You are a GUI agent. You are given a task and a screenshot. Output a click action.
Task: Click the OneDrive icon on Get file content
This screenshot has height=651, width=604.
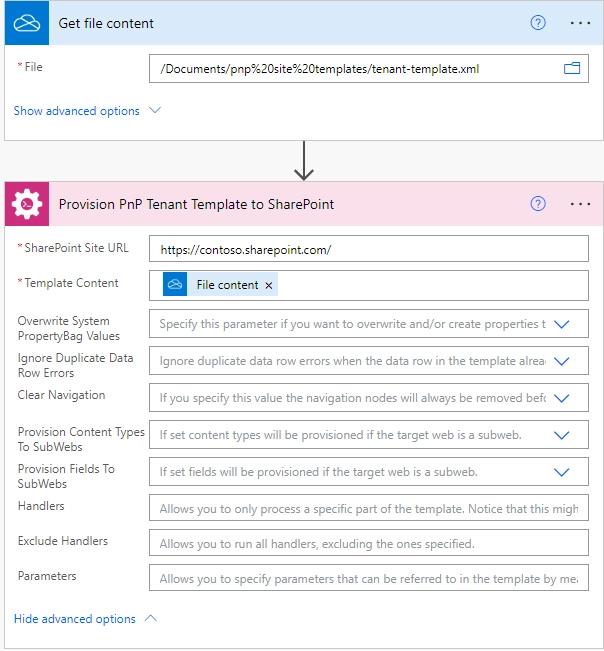(x=27, y=23)
